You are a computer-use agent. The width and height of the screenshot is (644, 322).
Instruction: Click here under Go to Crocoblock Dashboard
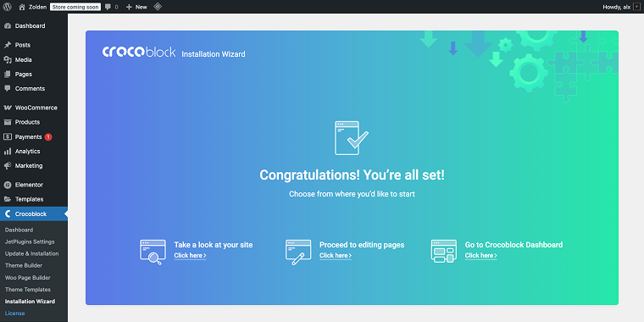coord(480,255)
